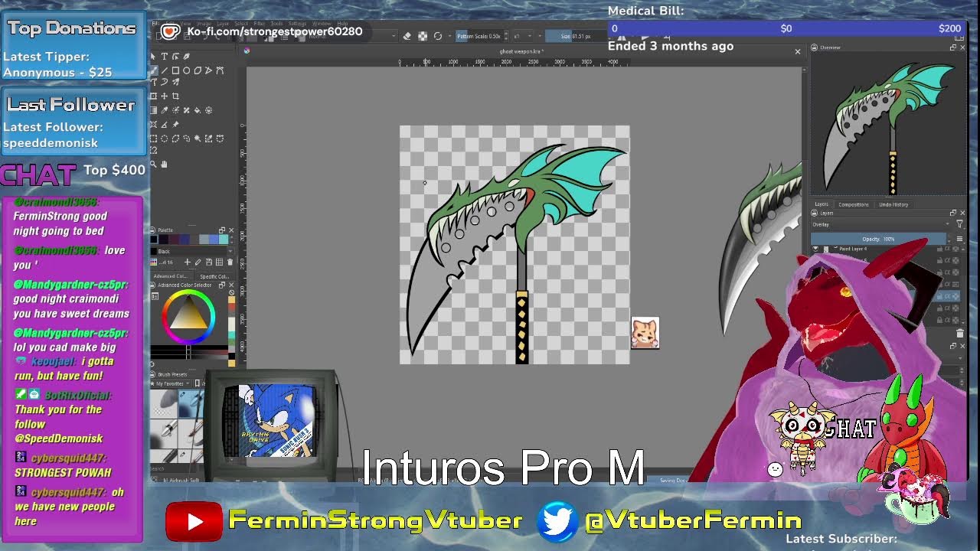Delete the selected palette color
This screenshot has height=551, width=980.
(230, 262)
